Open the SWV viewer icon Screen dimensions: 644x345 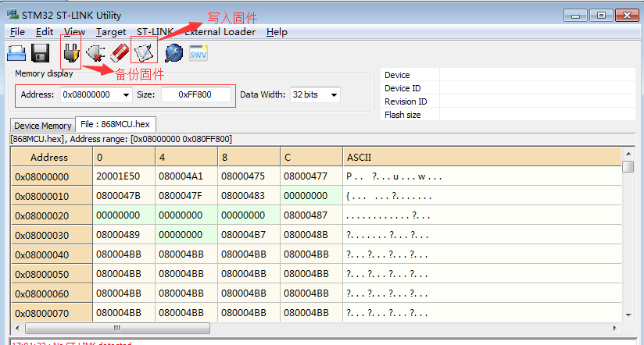(199, 53)
